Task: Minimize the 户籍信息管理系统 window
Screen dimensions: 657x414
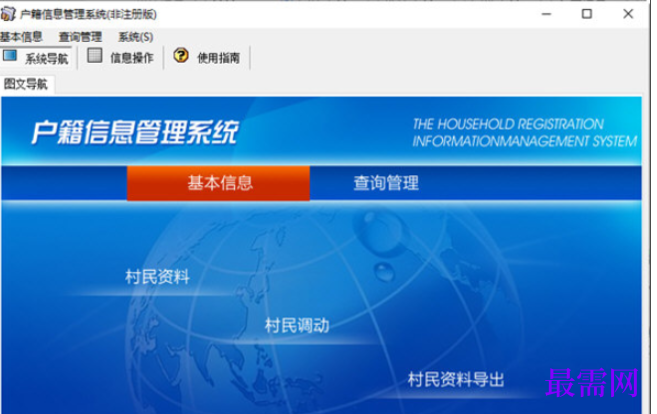Action: [546, 14]
